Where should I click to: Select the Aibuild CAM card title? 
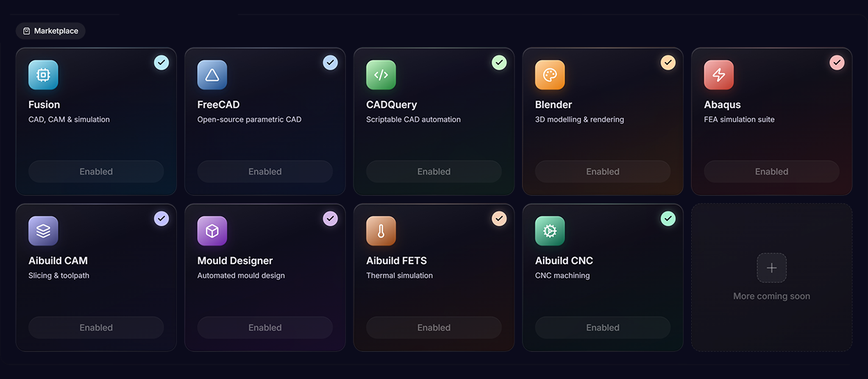tap(58, 261)
